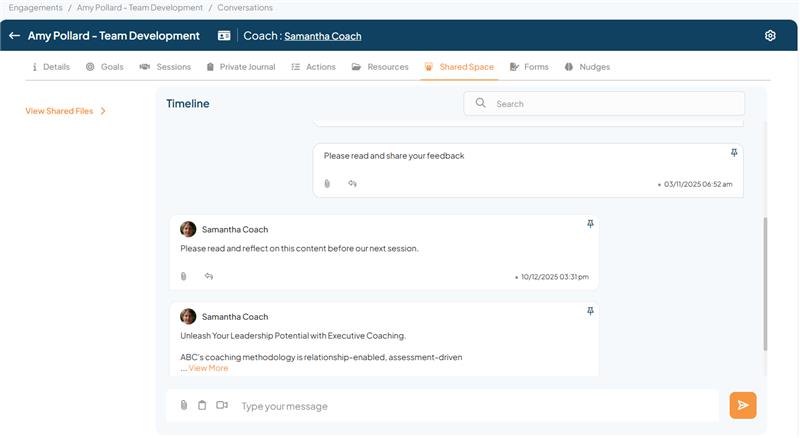This screenshot has width=800, height=438.
Task: Click the paperclip attach icon in message bar
Action: tap(184, 405)
